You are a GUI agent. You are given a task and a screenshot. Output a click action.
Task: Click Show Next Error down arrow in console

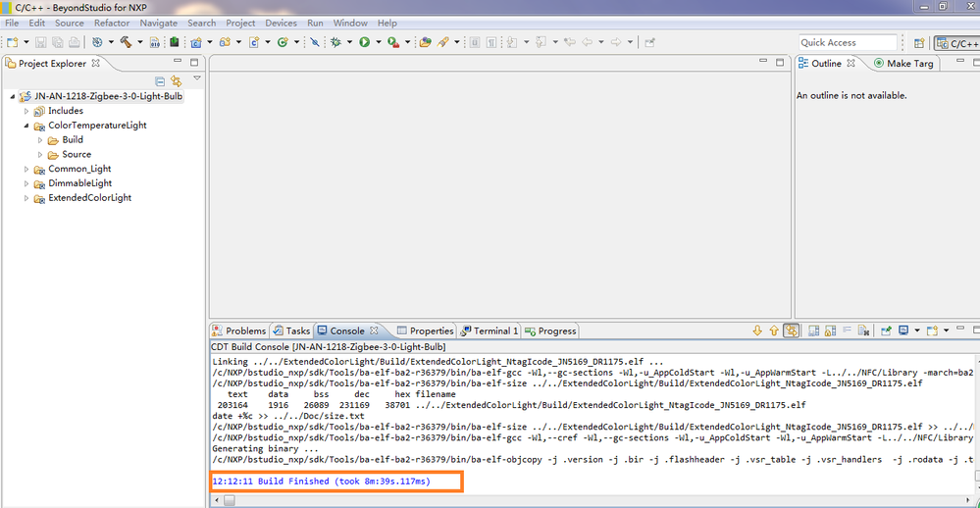[x=757, y=330]
